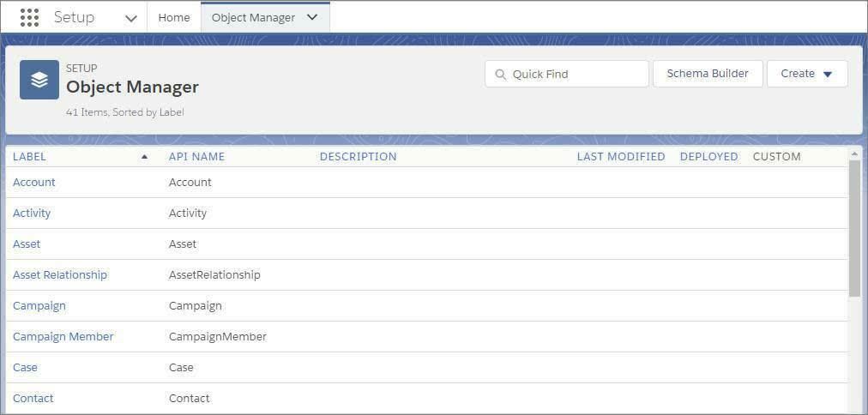Screen dimensions: 868x415
Task: Select the AssetRelationship API name cell
Action: 214,275
